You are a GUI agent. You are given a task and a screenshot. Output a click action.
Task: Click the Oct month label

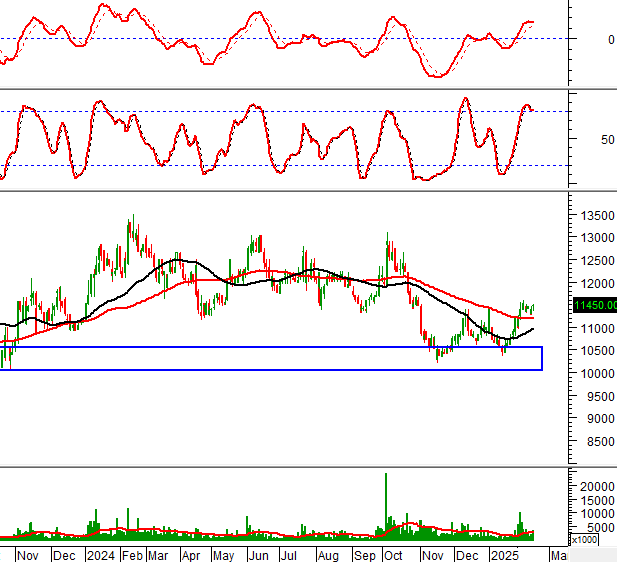click(393, 556)
